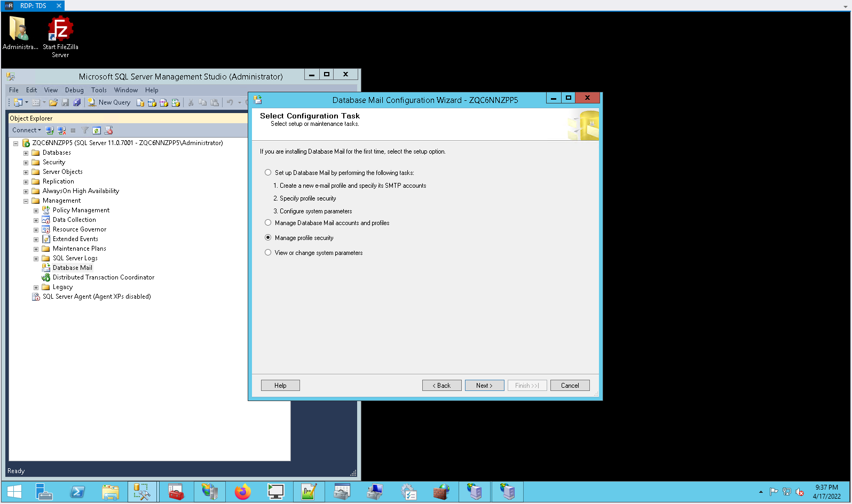Click the New Project toolbar icon
Viewport: 852px width, 504px height.
click(18, 102)
